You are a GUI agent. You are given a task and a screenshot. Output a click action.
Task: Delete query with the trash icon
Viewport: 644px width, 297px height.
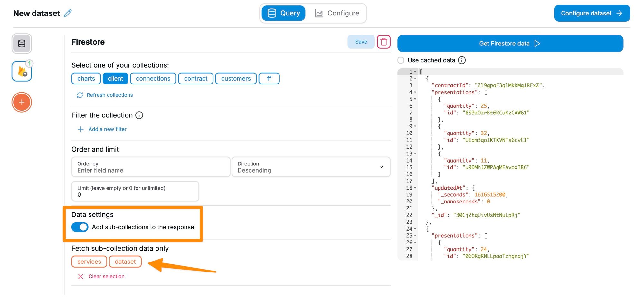click(x=384, y=42)
